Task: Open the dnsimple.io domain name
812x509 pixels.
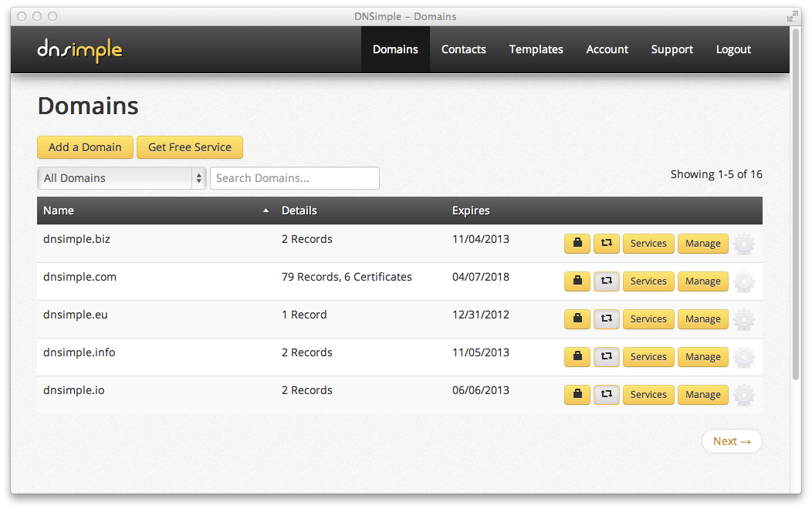Action: (x=74, y=390)
